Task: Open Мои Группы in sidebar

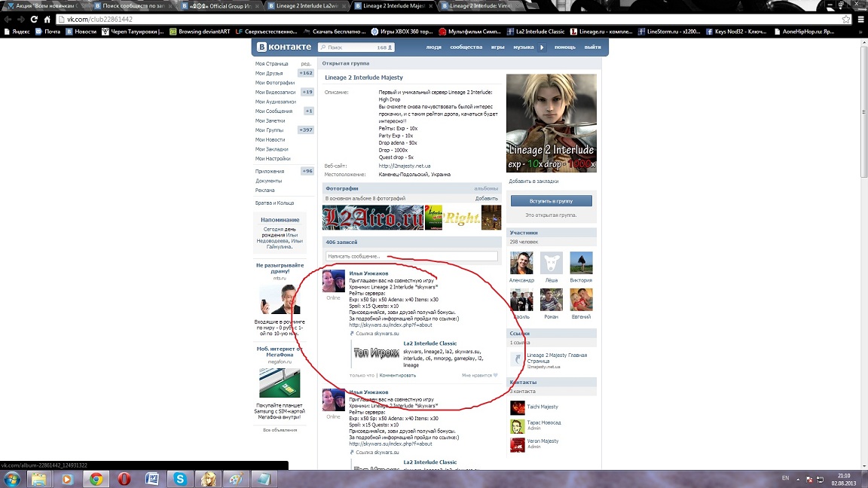Action: pos(269,130)
